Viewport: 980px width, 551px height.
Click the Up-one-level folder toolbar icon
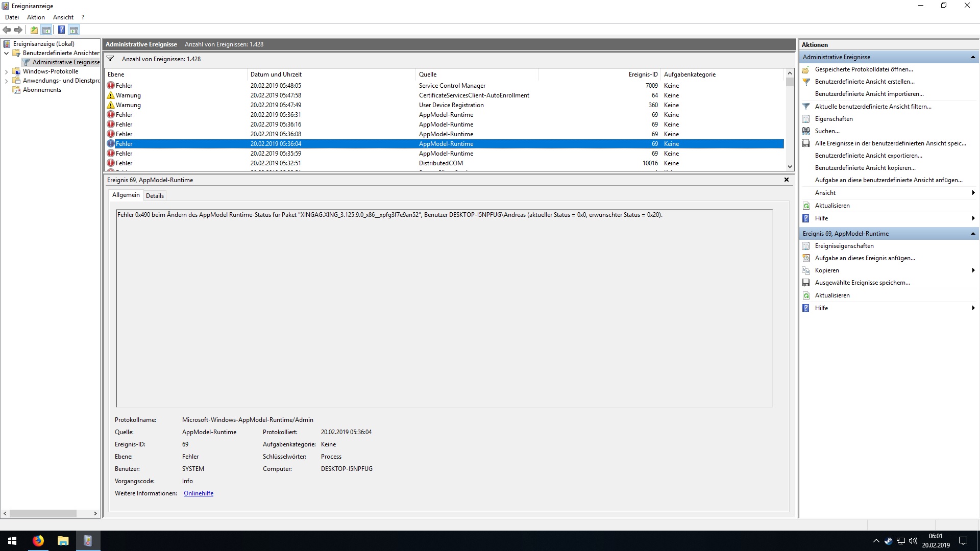coord(34,30)
